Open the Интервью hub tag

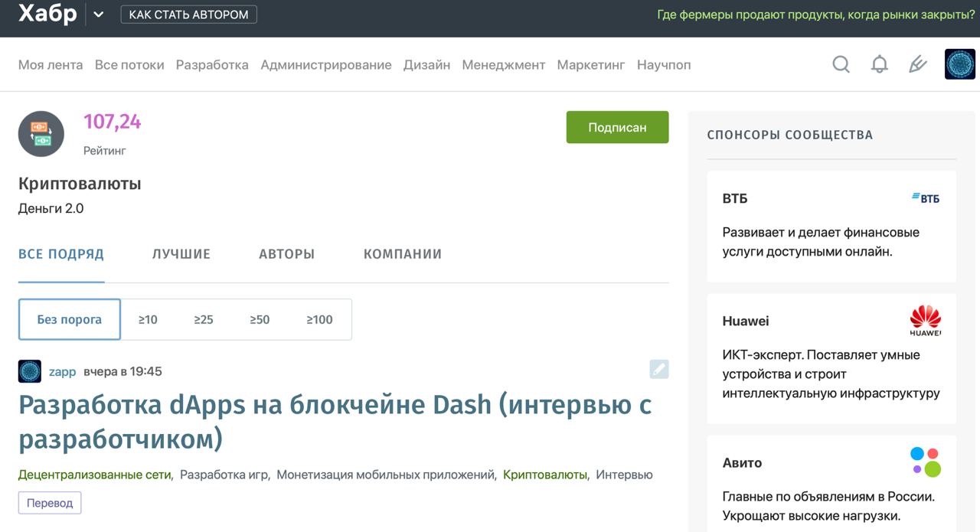(624, 475)
